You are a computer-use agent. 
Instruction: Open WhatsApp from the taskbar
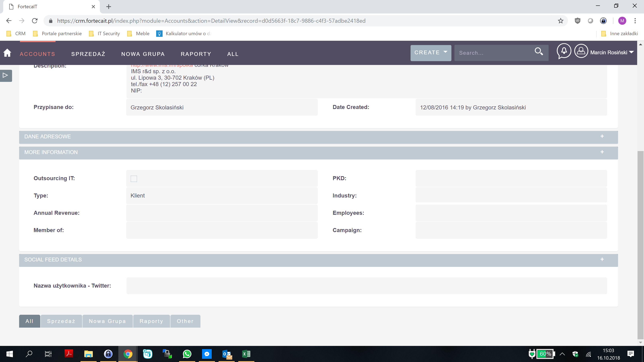tap(187, 354)
